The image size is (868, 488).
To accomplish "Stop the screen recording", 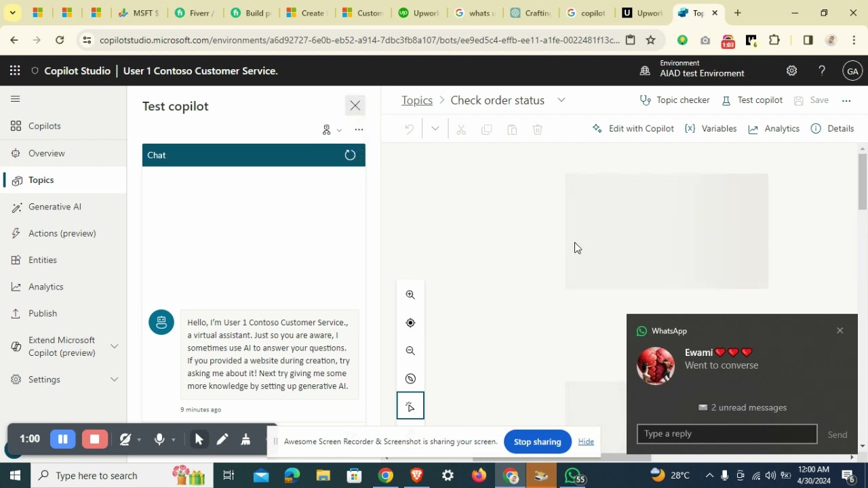I will tap(95, 439).
